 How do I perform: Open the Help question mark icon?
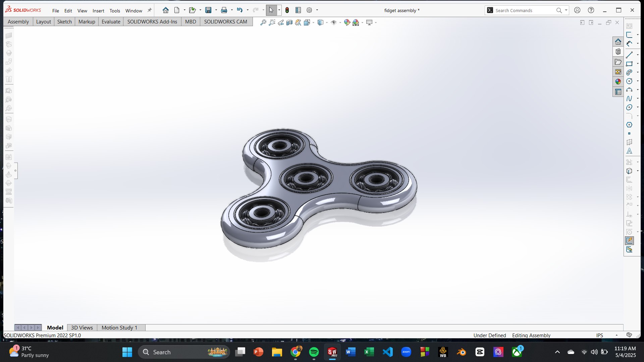(x=591, y=10)
